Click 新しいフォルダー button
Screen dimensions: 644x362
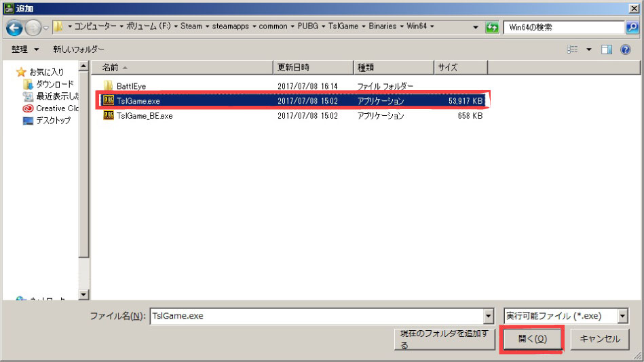(79, 49)
